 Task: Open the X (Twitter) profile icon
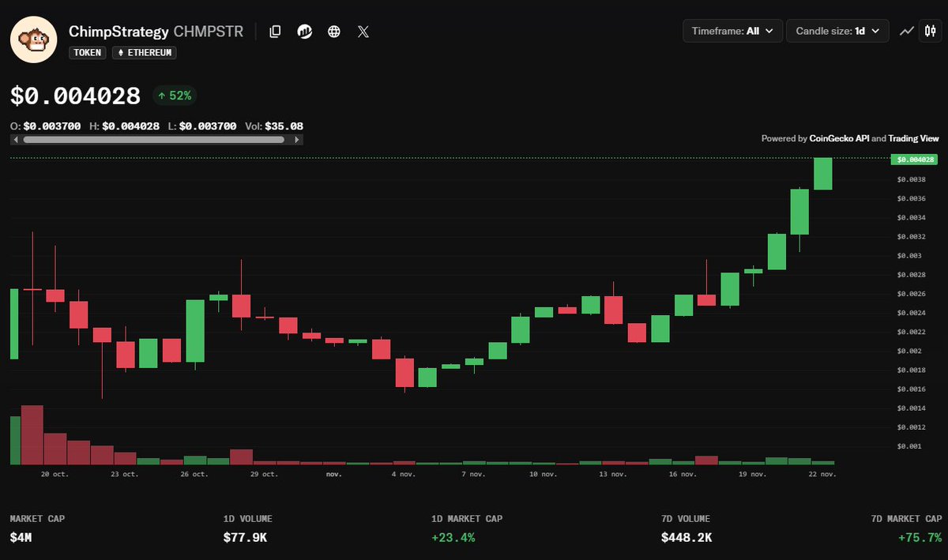(x=363, y=32)
